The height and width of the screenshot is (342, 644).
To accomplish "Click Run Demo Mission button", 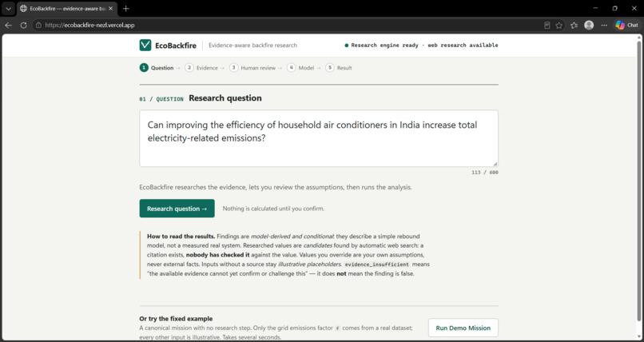I will click(463, 328).
